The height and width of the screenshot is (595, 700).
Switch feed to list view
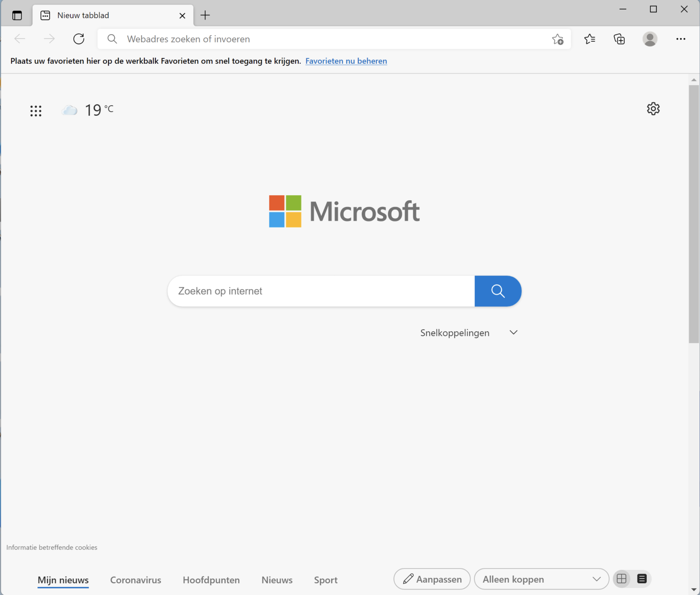pos(642,579)
